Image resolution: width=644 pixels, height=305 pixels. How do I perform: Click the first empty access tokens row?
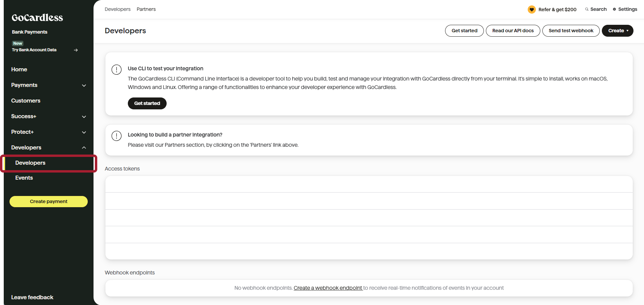pos(369,184)
